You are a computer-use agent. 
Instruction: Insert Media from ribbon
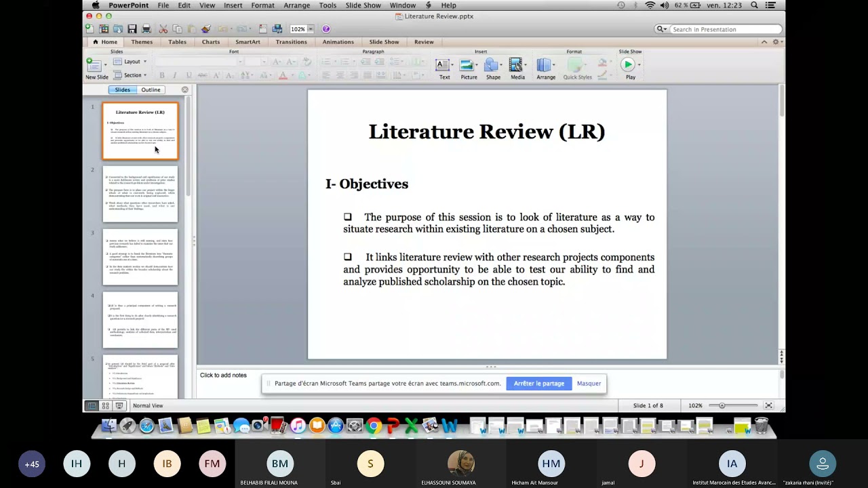[515, 66]
